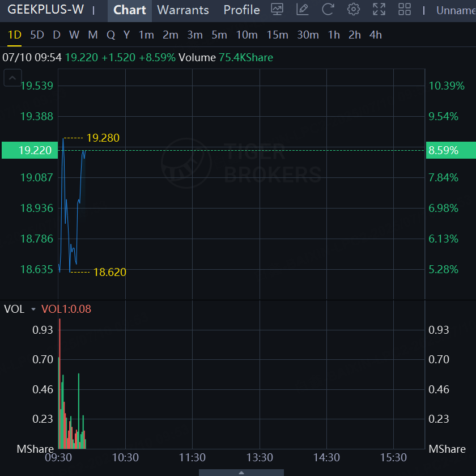Click the Unnamed layout label
This screenshot has height=476, width=476.
pyautogui.click(x=456, y=10)
